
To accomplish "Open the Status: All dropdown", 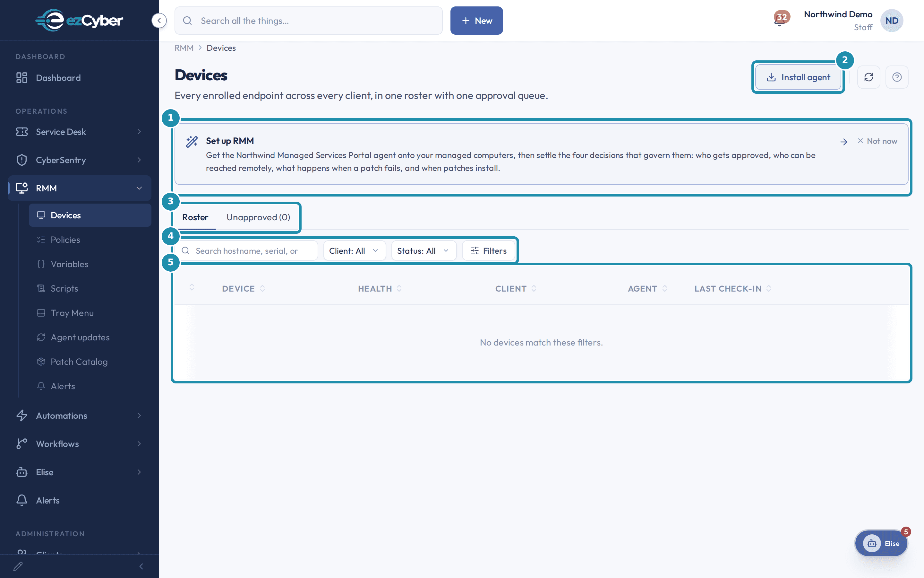I will point(424,251).
